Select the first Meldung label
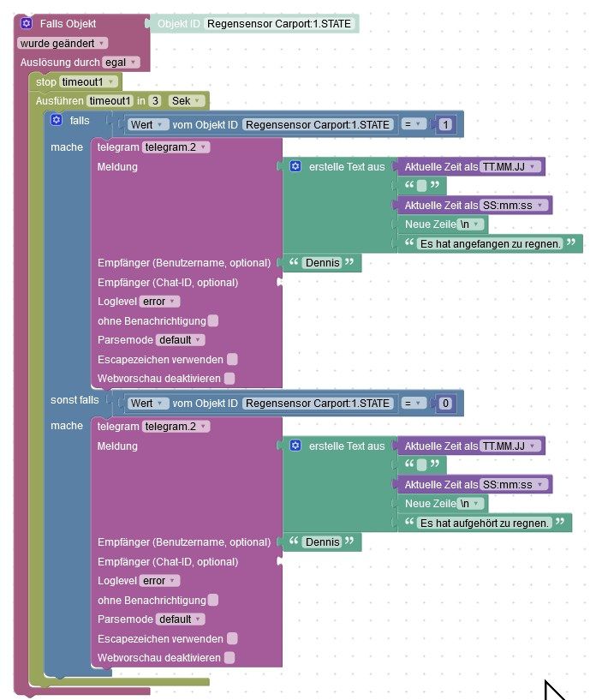 click(x=117, y=166)
